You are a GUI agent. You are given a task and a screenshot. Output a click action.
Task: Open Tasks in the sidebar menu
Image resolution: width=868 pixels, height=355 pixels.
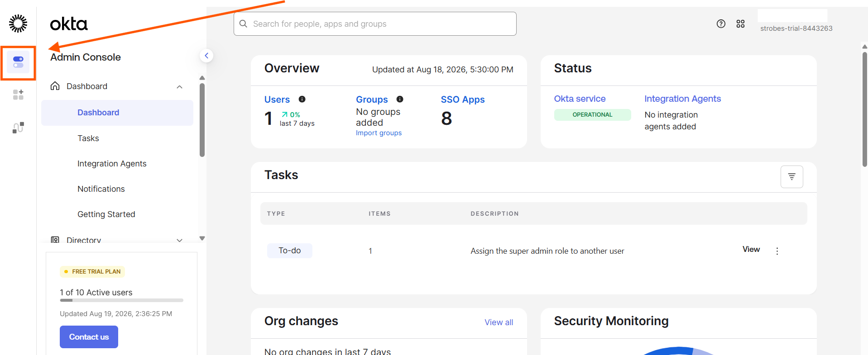click(x=88, y=138)
